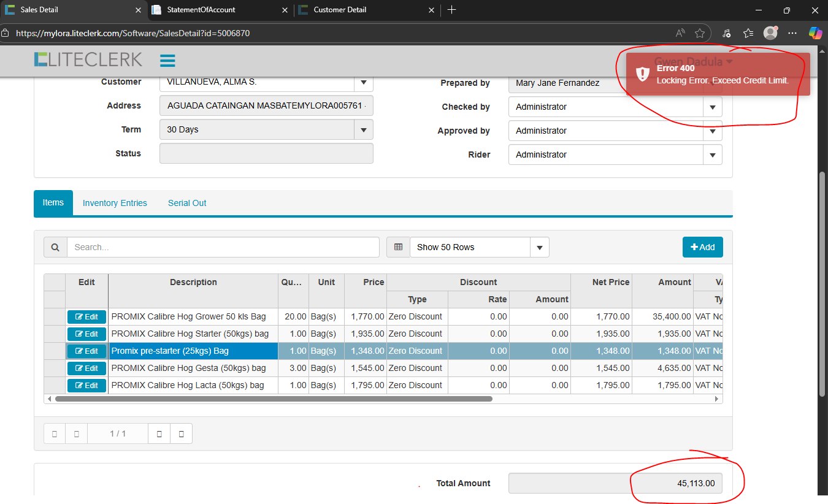
Task: Open the hamburger navigation menu
Action: [167, 60]
